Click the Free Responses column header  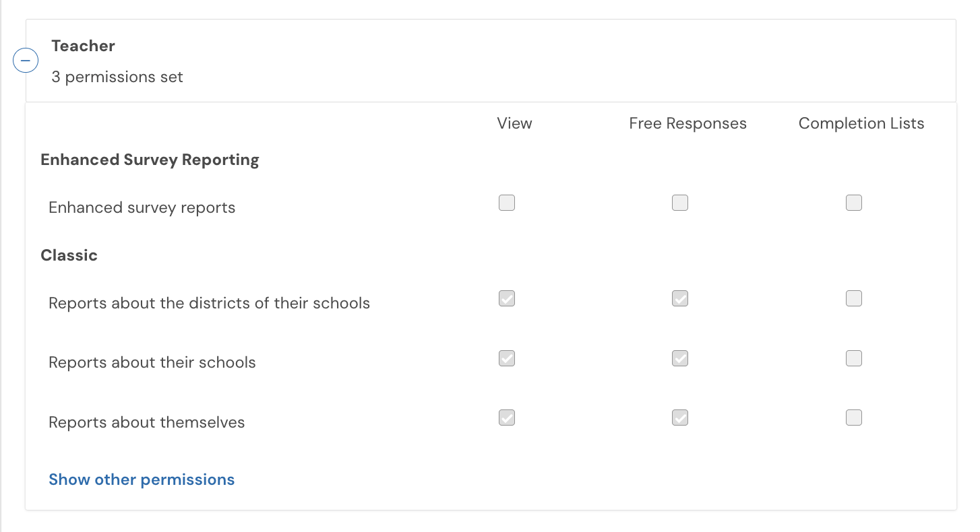[x=688, y=123]
